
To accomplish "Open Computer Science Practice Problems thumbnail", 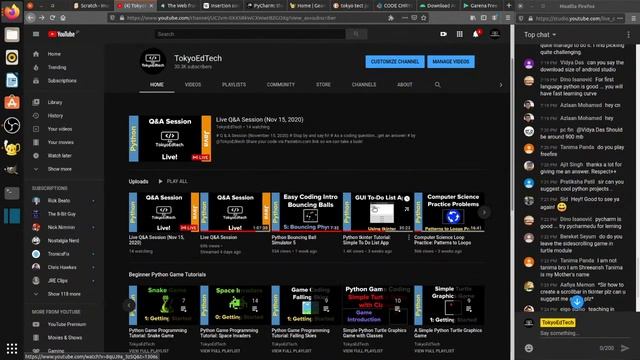I will (x=449, y=212).
